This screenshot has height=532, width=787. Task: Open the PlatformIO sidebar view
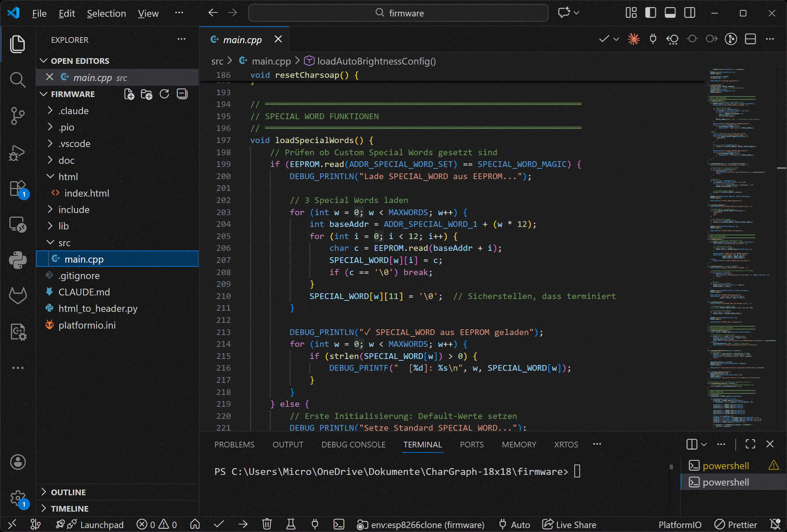(x=17, y=333)
